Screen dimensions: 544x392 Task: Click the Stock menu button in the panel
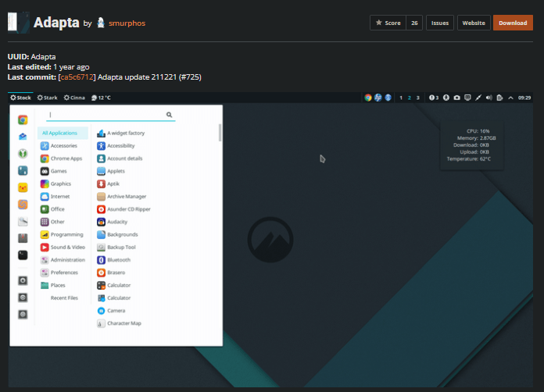pos(20,98)
